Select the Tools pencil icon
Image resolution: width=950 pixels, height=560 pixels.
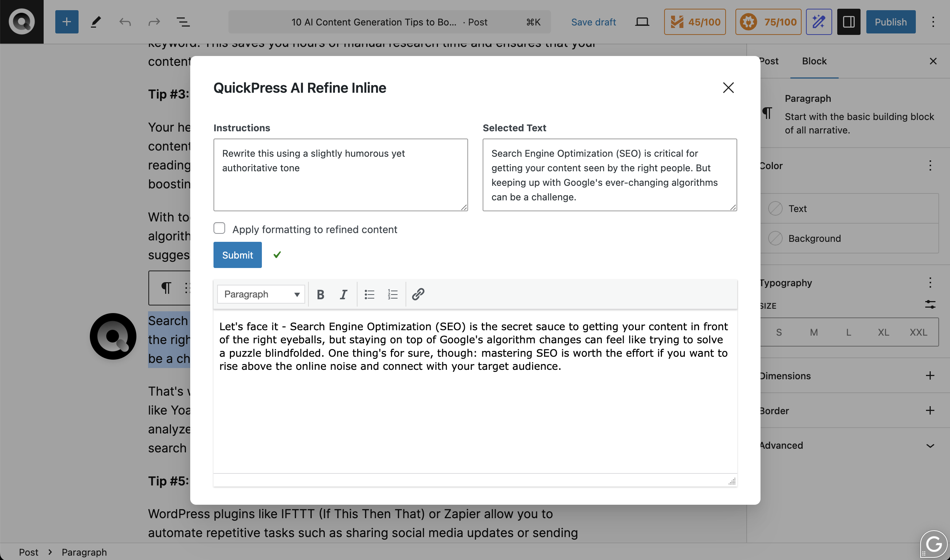click(x=96, y=22)
